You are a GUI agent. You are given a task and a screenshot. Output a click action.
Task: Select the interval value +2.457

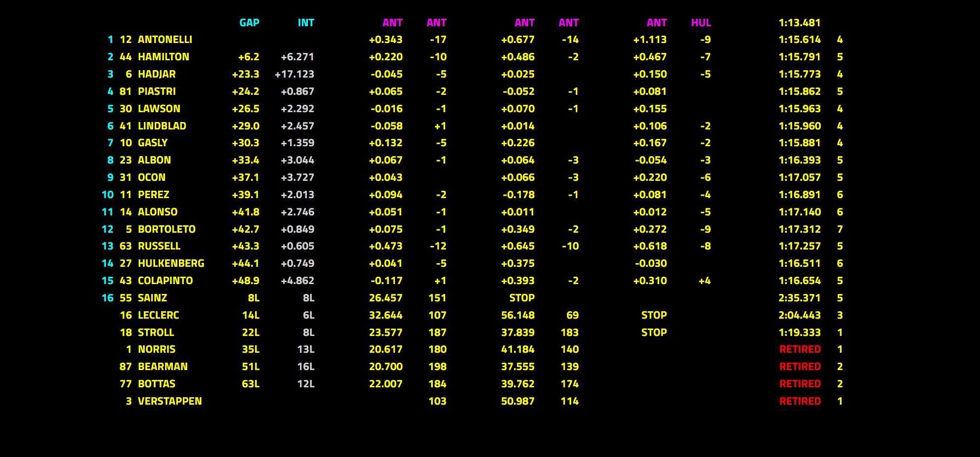click(298, 126)
